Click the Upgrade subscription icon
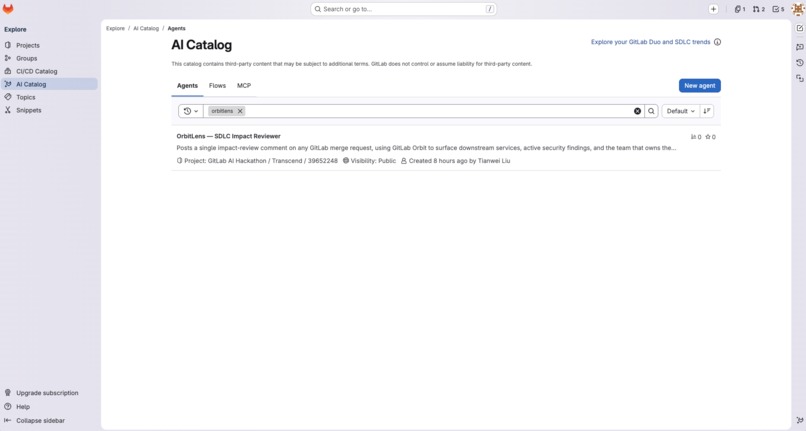Screen dimensions: 806x431 8,392
